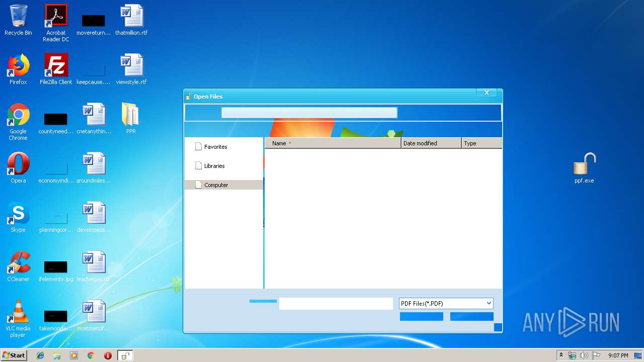Open Google Chrome desktop shortcut
The image size is (644, 362).
(18, 122)
